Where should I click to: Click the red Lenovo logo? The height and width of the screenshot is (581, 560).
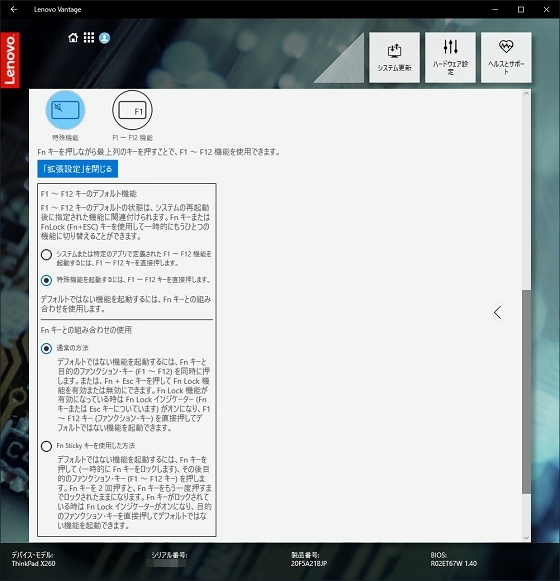tap(10, 60)
